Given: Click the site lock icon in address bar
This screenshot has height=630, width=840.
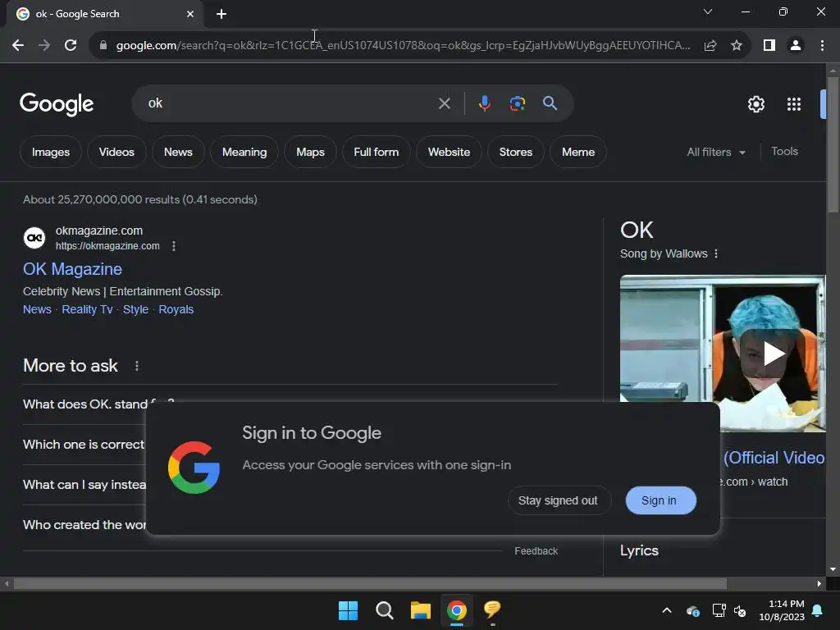Looking at the screenshot, I should [103, 46].
